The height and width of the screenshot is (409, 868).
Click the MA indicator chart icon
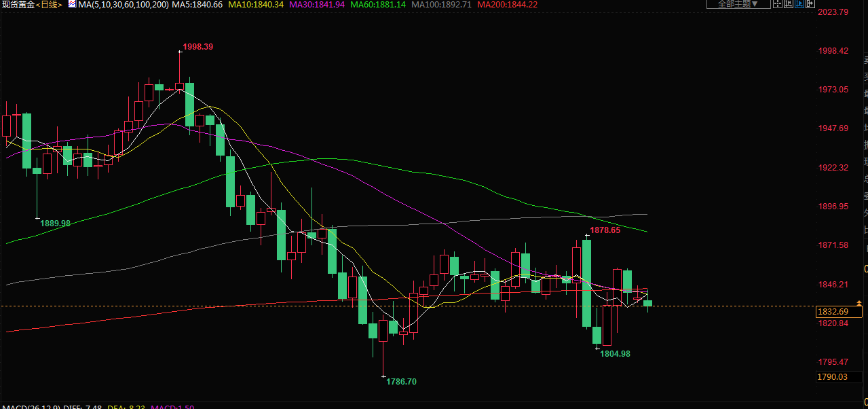[x=72, y=5]
